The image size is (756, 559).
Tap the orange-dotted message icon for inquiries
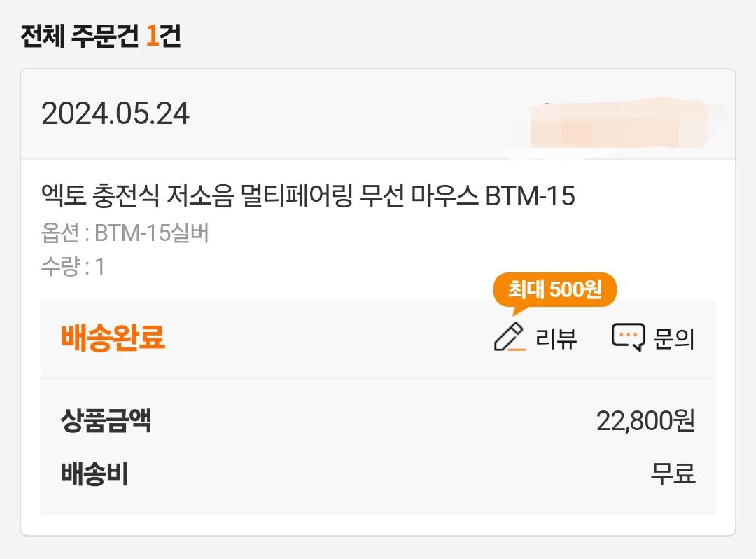coord(629,336)
